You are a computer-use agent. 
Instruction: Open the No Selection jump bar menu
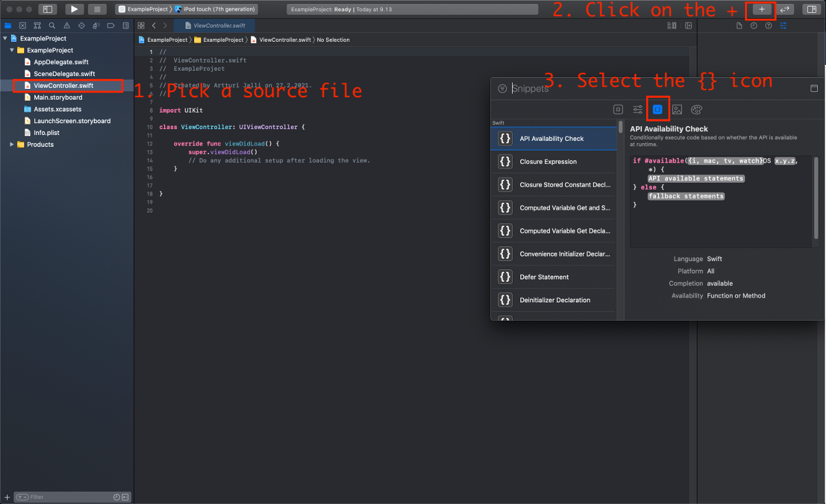click(333, 39)
